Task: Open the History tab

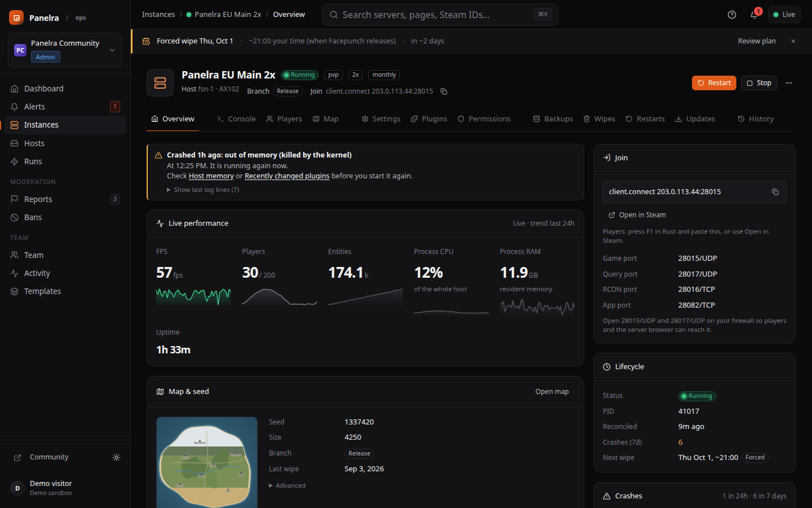Action: click(x=756, y=119)
